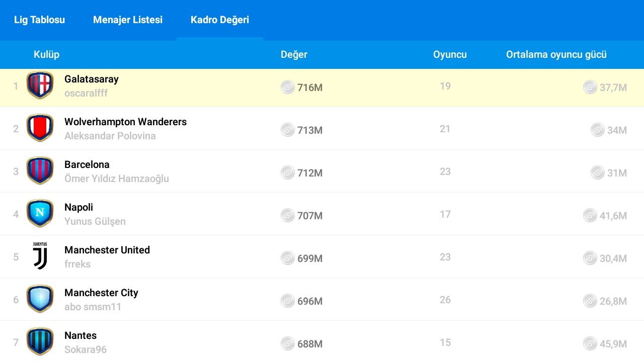Select manager name Ömer Yıldız Hamzaoğlu
The height and width of the screenshot is (362, 644).
point(117,178)
